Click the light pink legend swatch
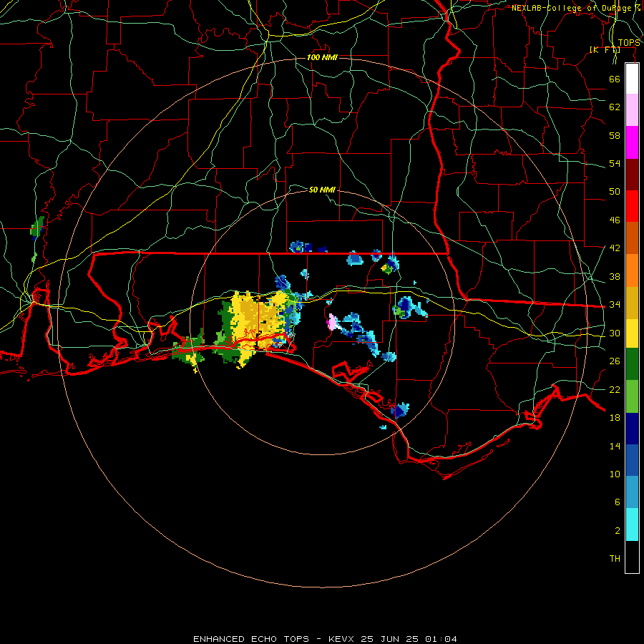The width and height of the screenshot is (644, 644). tap(632, 110)
